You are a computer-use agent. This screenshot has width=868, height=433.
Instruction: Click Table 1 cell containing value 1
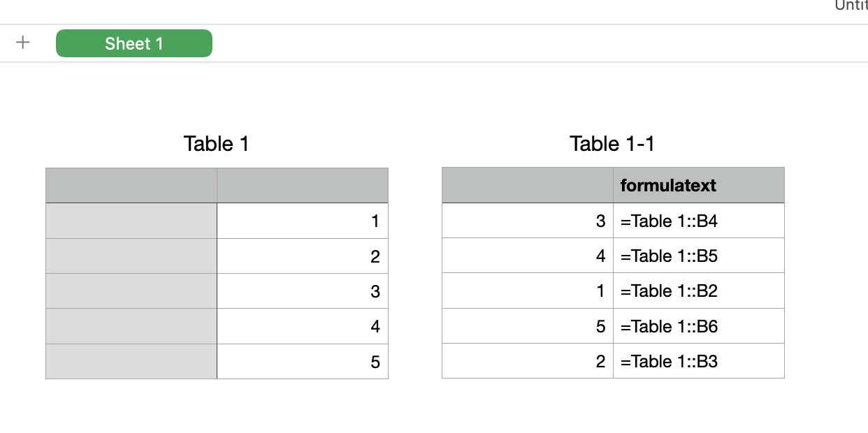(x=303, y=221)
